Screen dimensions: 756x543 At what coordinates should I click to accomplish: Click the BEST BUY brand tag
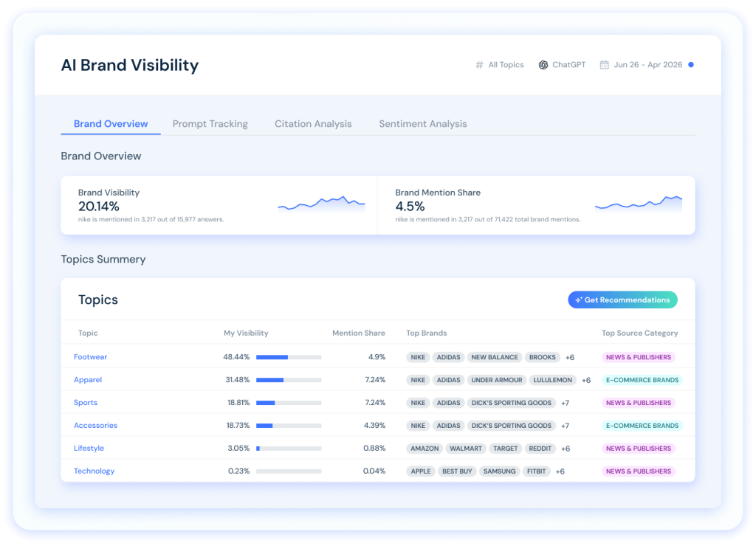point(457,471)
